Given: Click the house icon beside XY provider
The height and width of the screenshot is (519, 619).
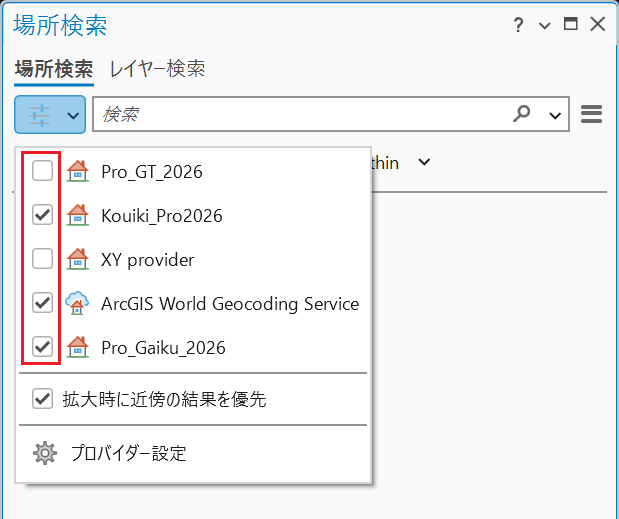Looking at the screenshot, I should [x=78, y=259].
